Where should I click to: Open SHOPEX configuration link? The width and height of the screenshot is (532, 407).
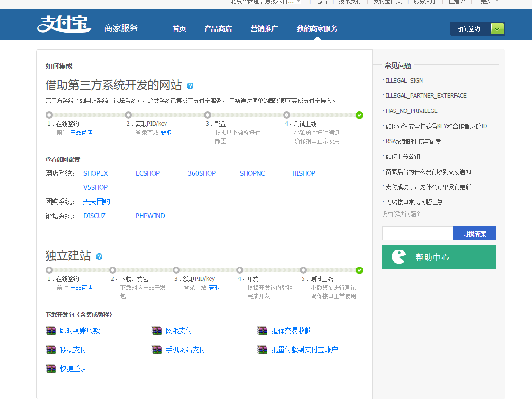[96, 173]
